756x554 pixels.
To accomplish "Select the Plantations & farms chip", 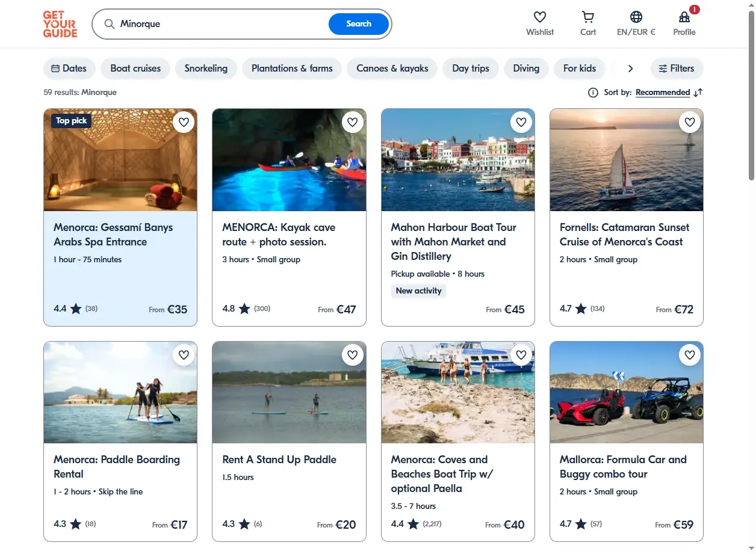I will click(x=292, y=69).
